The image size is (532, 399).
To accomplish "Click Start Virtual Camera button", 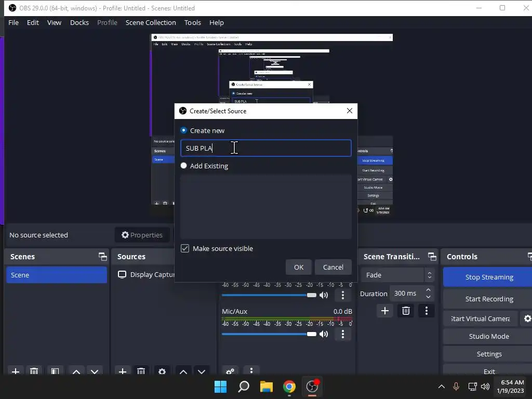I will (481, 318).
